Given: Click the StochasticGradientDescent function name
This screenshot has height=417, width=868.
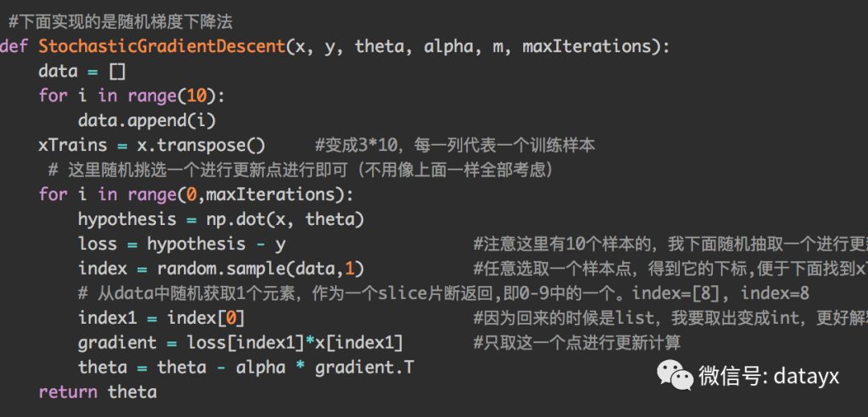Looking at the screenshot, I should (162, 46).
